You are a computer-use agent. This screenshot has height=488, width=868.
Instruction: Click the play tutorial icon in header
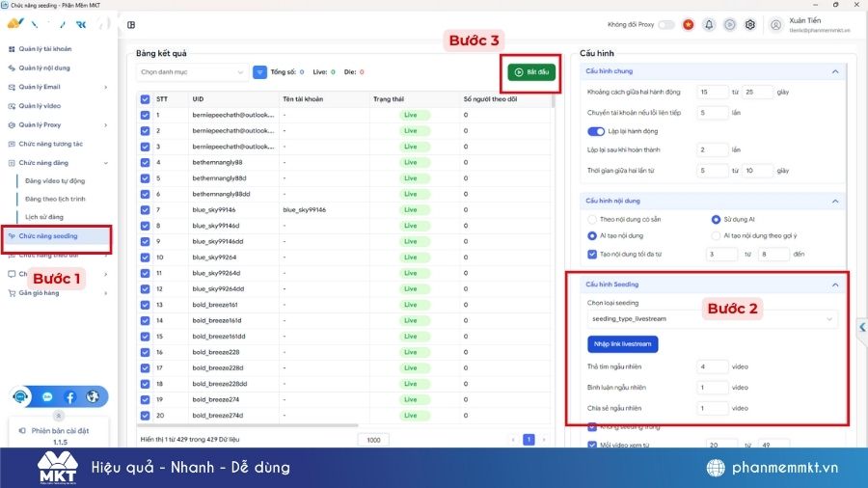click(729, 25)
